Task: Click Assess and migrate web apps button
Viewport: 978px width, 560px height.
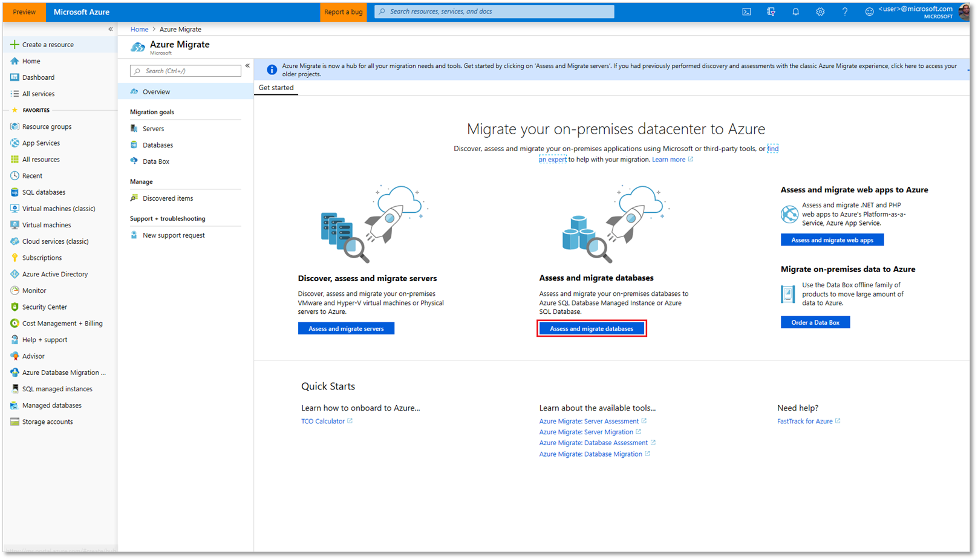Action: 832,240
